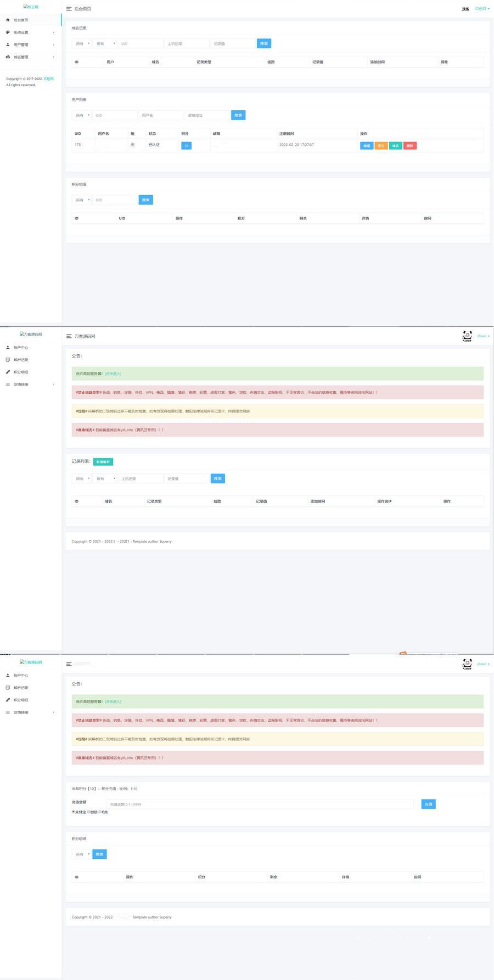Open the 玖伍网 account dropdown at top right
The image size is (494, 980).
click(482, 9)
